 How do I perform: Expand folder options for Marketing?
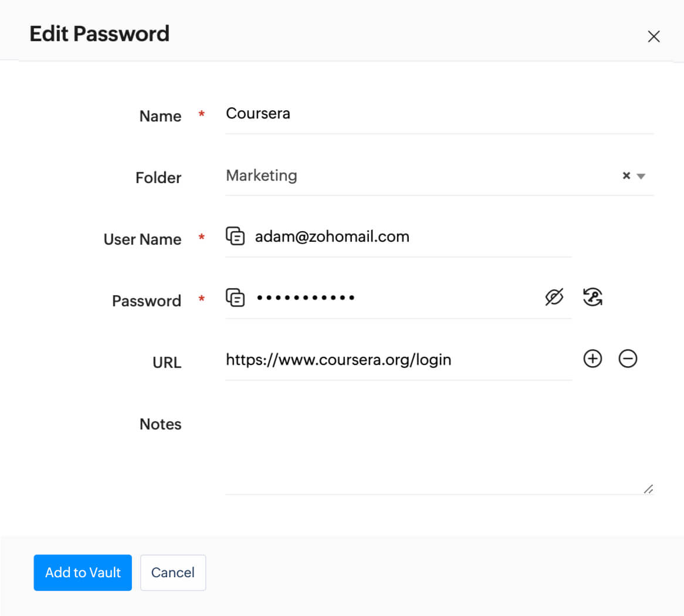click(641, 177)
